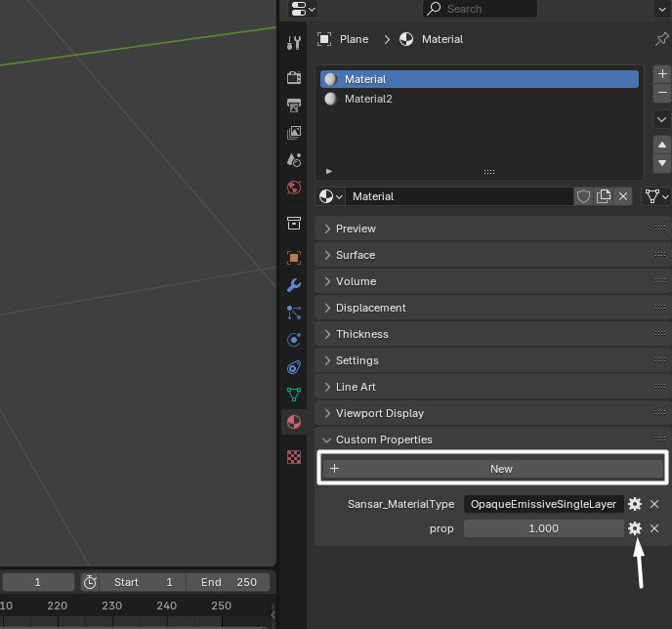The height and width of the screenshot is (629, 672).
Task: Click the prop value field showing 1.000
Action: pyautogui.click(x=543, y=528)
